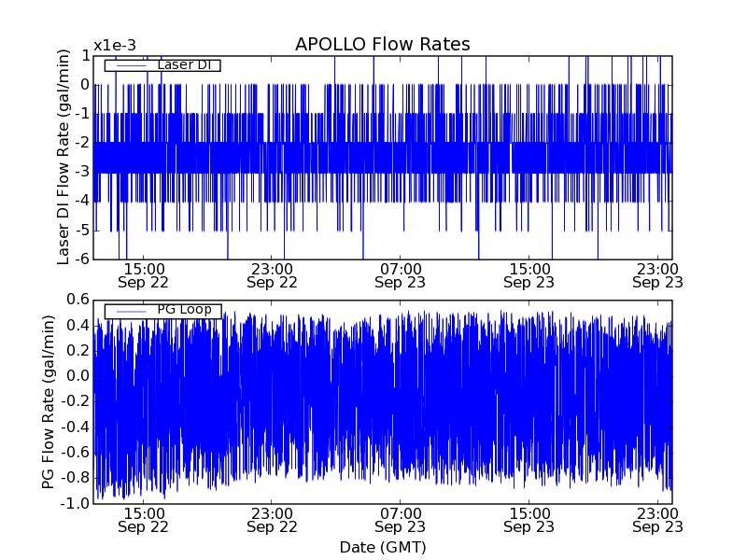Click the '0.0' tick on PG Flow axis
Image resolution: width=747 pixels, height=560 pixels.
pos(78,376)
